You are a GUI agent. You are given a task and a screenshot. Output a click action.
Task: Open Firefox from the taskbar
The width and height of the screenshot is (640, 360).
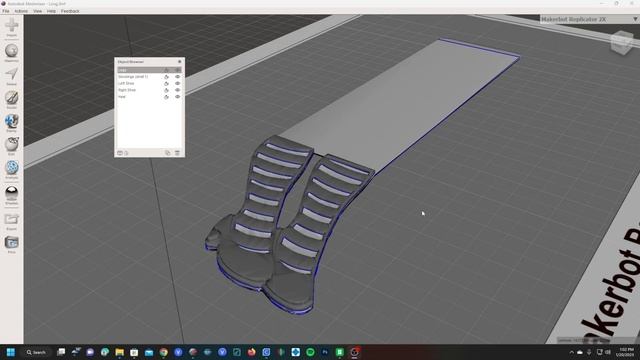tap(251, 352)
